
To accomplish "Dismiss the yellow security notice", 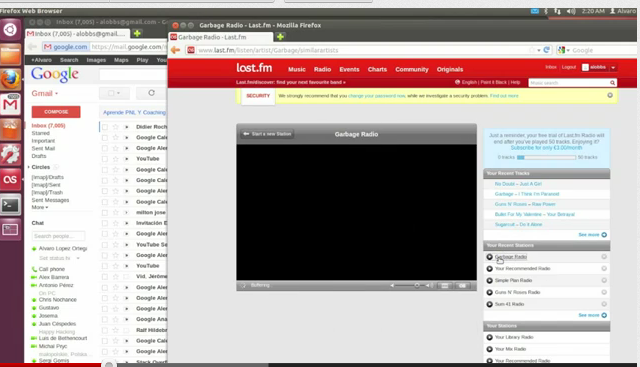I will click(x=610, y=95).
